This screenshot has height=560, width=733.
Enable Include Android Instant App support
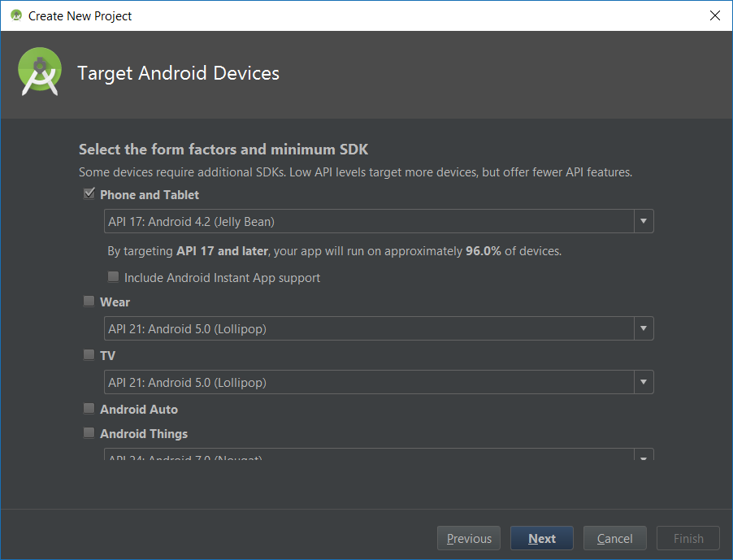click(113, 276)
